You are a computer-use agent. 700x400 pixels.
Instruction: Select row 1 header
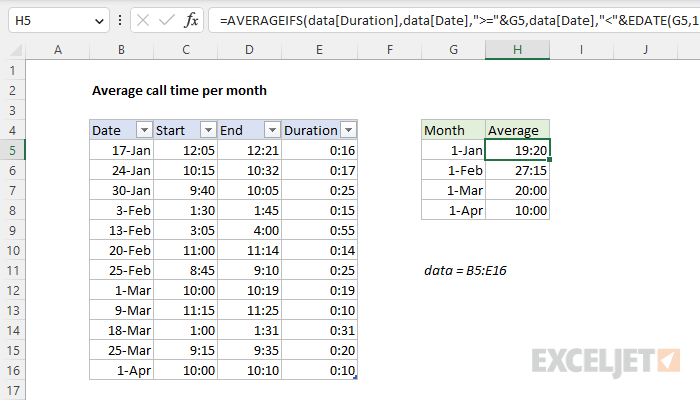[12, 70]
